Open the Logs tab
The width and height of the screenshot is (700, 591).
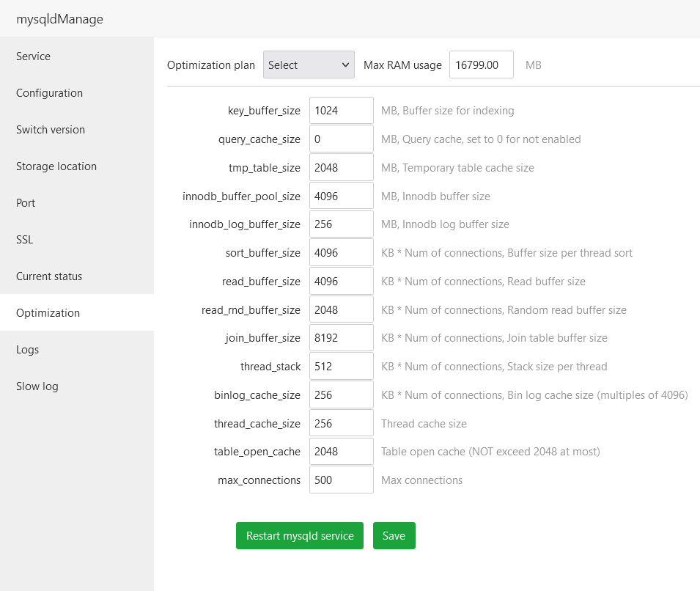[x=28, y=350]
